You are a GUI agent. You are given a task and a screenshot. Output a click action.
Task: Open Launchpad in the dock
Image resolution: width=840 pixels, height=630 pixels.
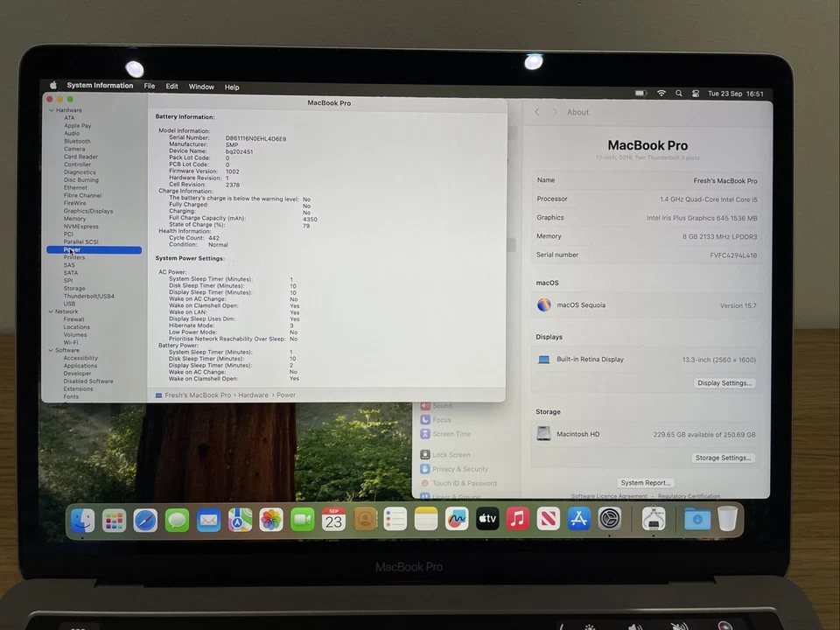click(x=114, y=520)
